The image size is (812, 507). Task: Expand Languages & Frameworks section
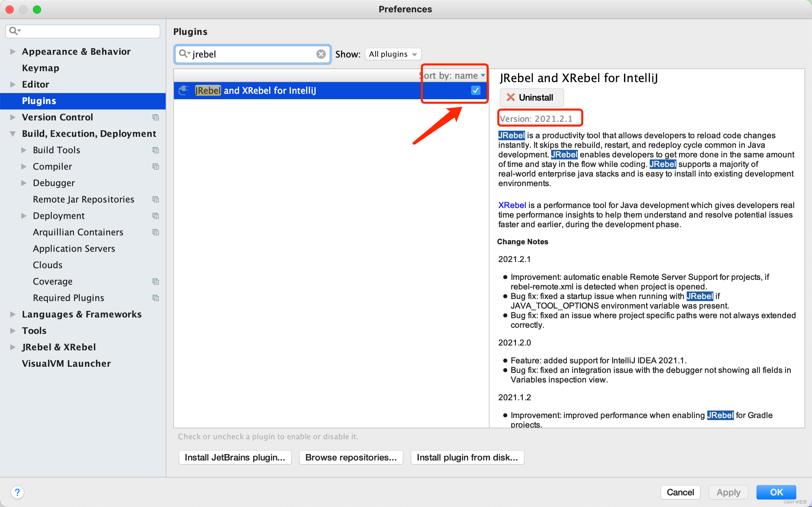pos(13,314)
